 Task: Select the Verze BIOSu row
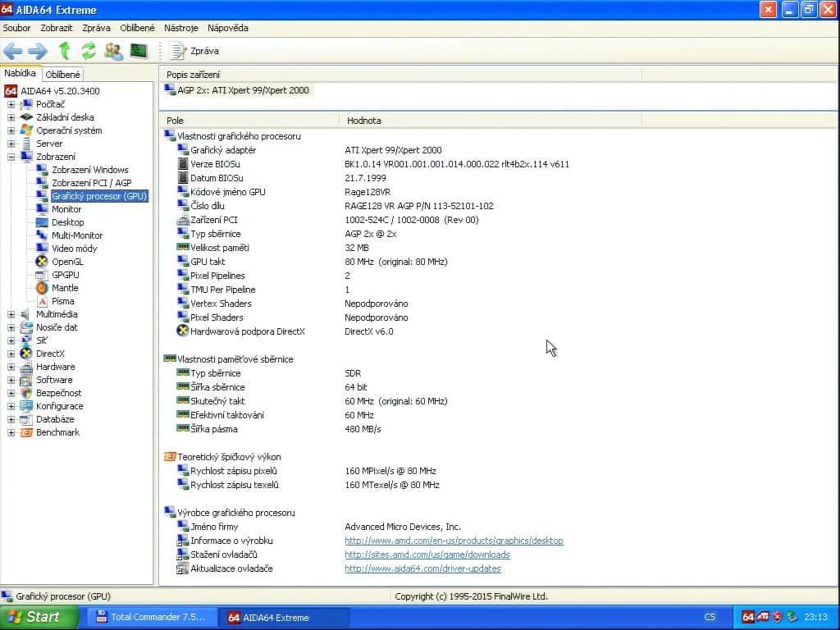tap(373, 164)
